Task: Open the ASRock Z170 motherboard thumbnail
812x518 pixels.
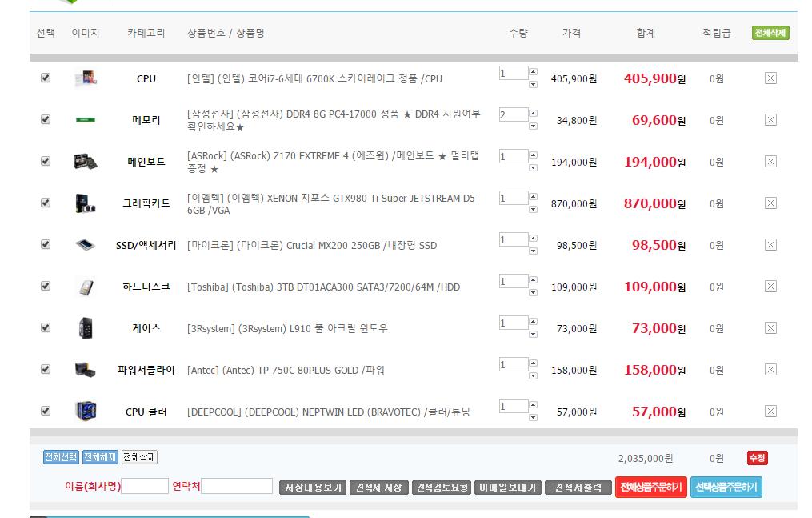Action: pos(85,162)
